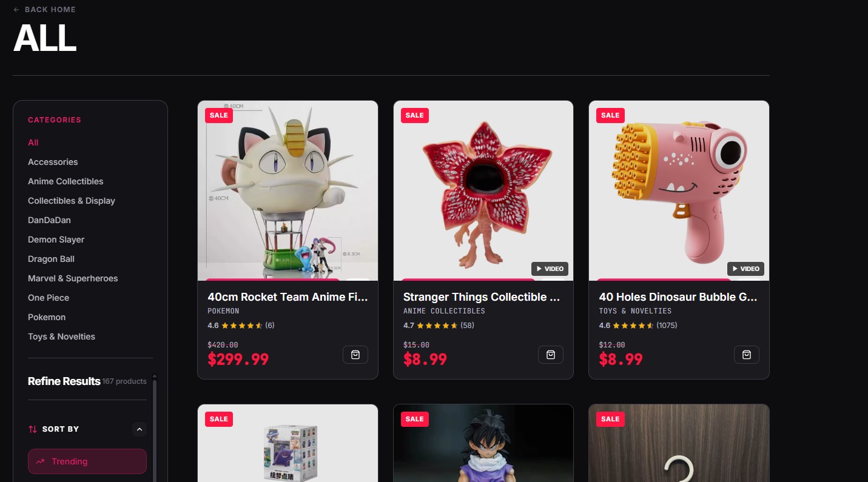Add Stranger Things Collectible to cart
This screenshot has width=868, height=482.
click(551, 355)
